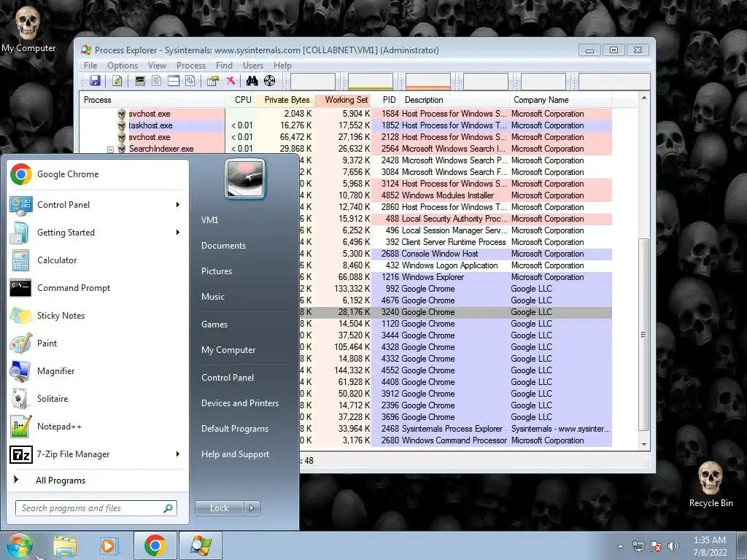Open Help and Support from Start menu
Screen dimensions: 747x560
[x=236, y=454]
